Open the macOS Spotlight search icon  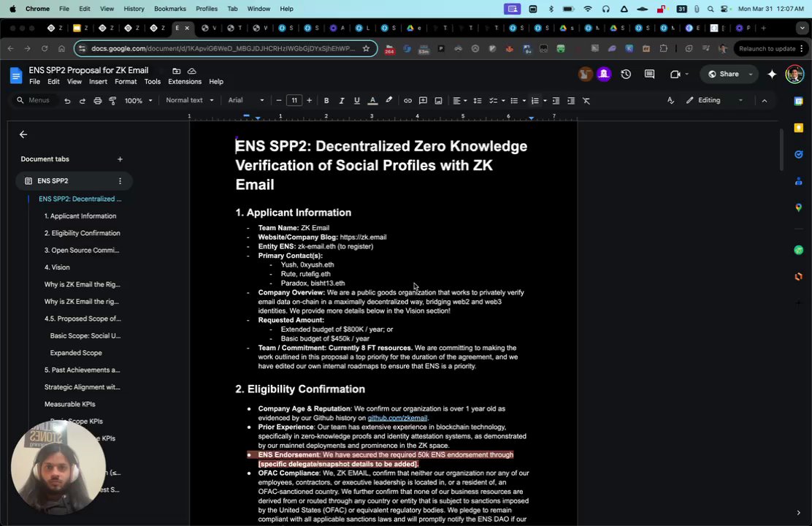click(x=710, y=9)
